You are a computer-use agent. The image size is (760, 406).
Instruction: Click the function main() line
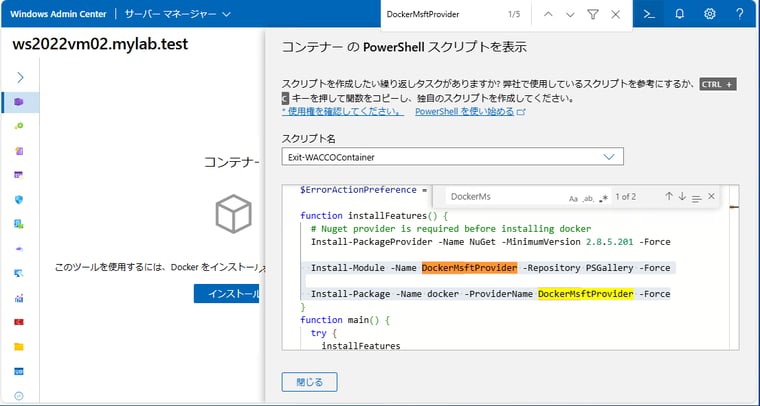click(345, 320)
